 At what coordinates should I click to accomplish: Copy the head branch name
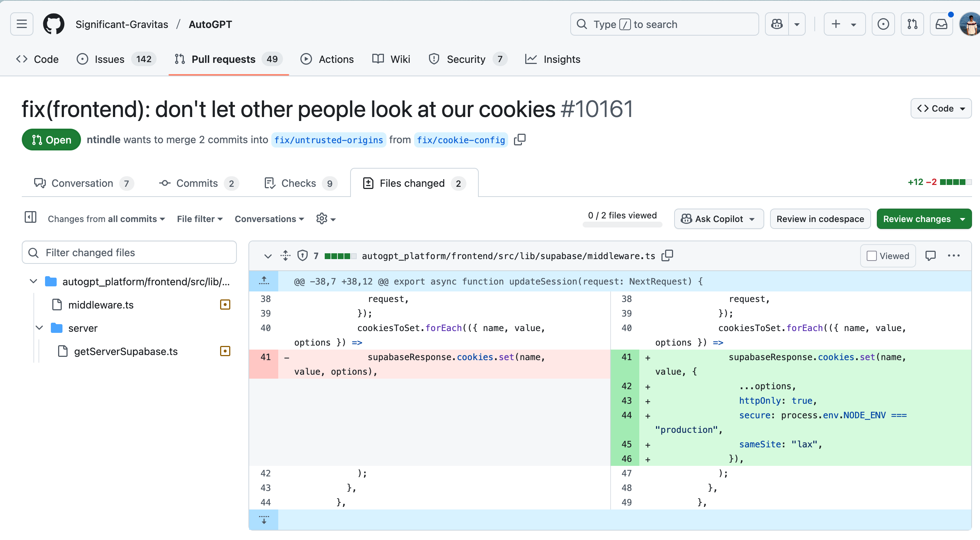519,140
